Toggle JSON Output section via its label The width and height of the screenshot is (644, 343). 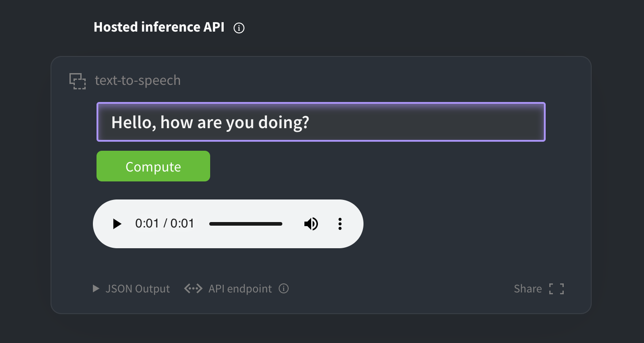(x=138, y=288)
